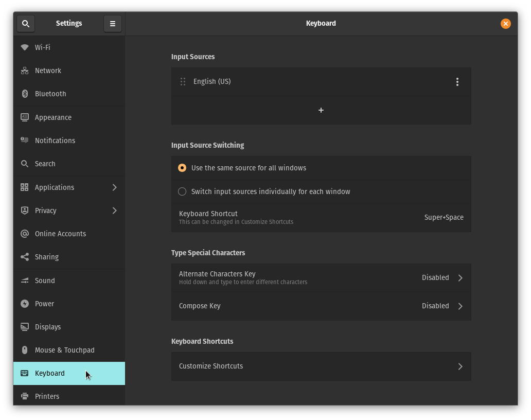The height and width of the screenshot is (420, 531).
Task: Open Bluetooth settings
Action: click(x=50, y=94)
